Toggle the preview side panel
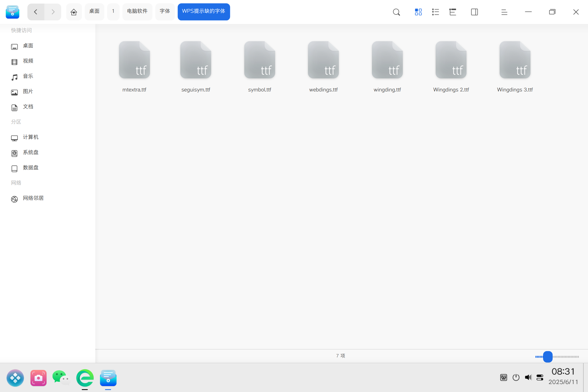588x392 pixels. tap(474, 12)
